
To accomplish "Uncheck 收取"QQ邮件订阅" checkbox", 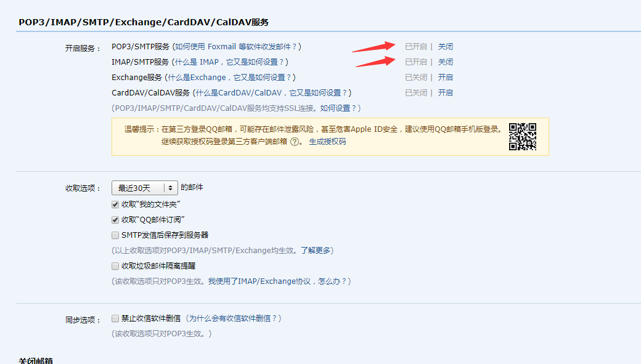I will (115, 220).
